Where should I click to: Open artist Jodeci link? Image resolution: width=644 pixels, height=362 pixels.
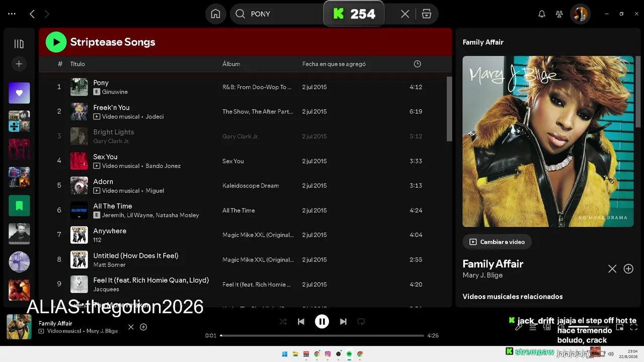pyautogui.click(x=154, y=117)
